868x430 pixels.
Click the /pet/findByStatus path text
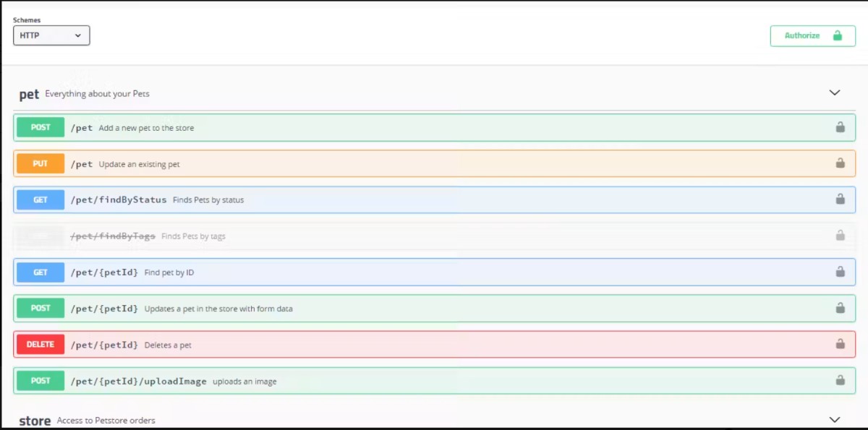point(119,199)
